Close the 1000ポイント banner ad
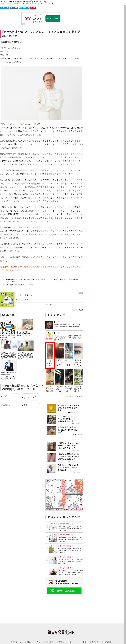 tap(82, 293)
